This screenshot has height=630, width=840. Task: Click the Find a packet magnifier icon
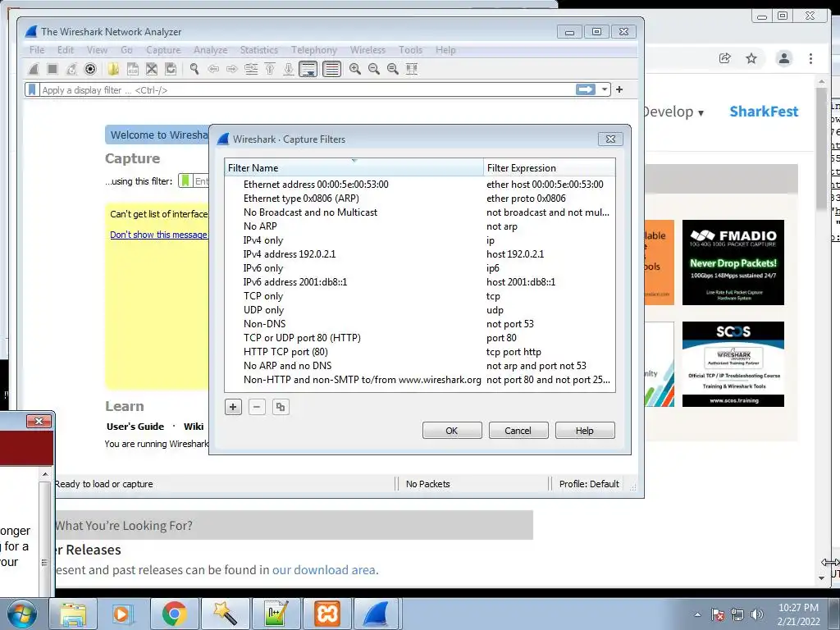(x=194, y=69)
